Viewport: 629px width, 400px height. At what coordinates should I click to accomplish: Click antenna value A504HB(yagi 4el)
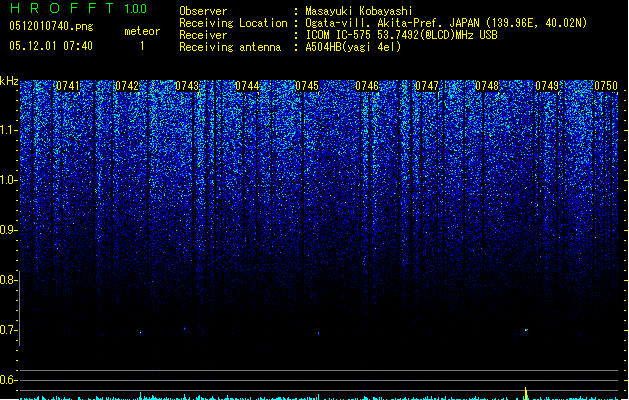point(353,47)
